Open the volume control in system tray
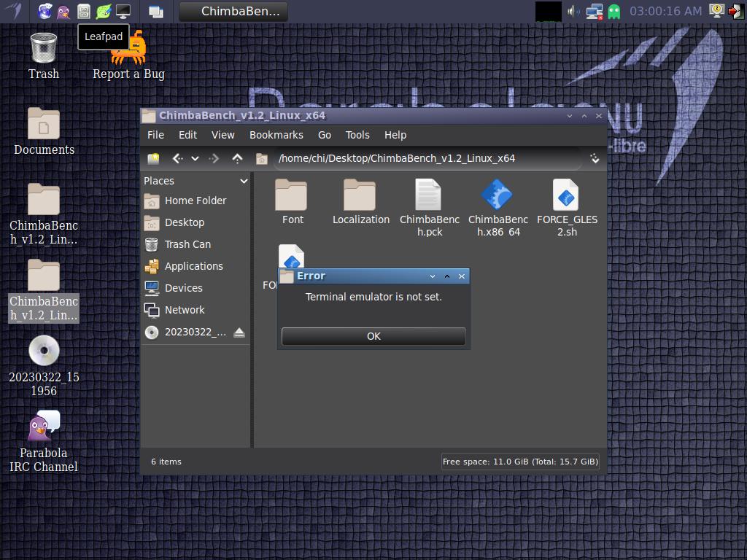 [x=574, y=11]
